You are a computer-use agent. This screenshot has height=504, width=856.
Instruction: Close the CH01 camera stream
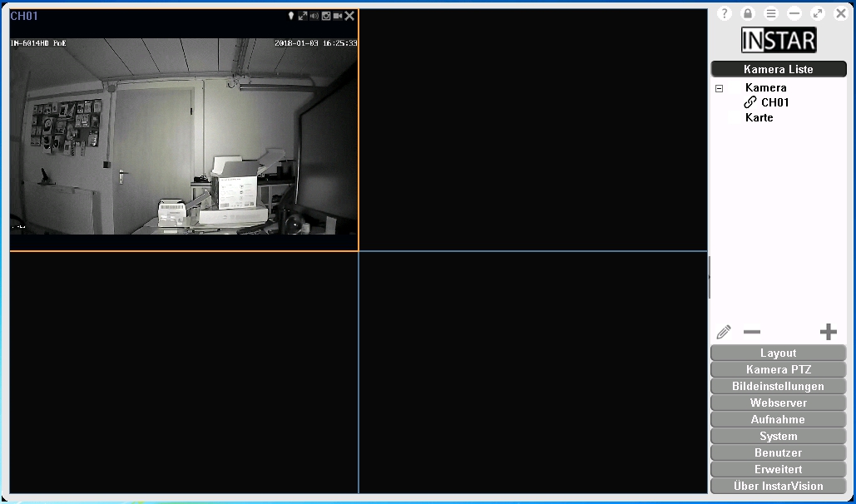coord(349,16)
